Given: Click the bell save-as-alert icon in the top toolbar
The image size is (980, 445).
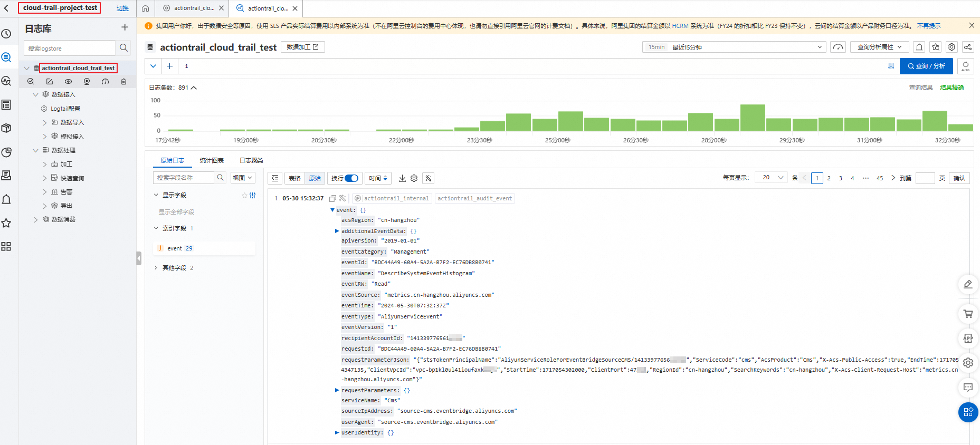Looking at the screenshot, I should click(919, 47).
